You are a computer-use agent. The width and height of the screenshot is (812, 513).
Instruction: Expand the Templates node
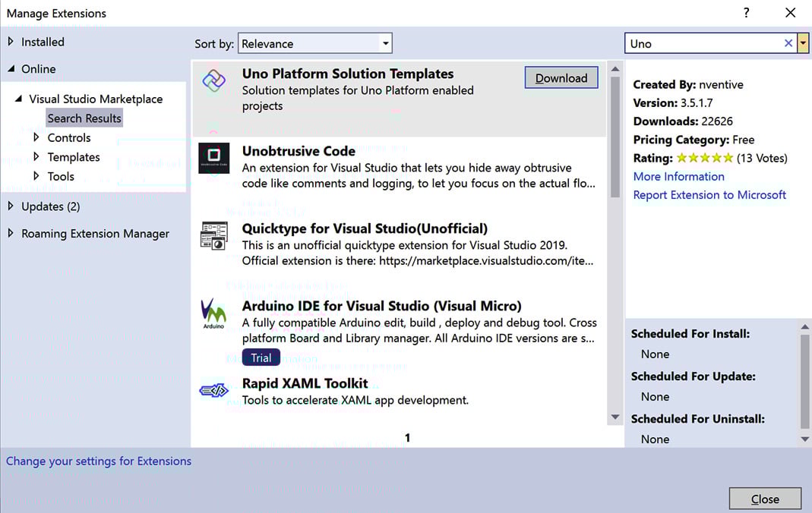36,156
